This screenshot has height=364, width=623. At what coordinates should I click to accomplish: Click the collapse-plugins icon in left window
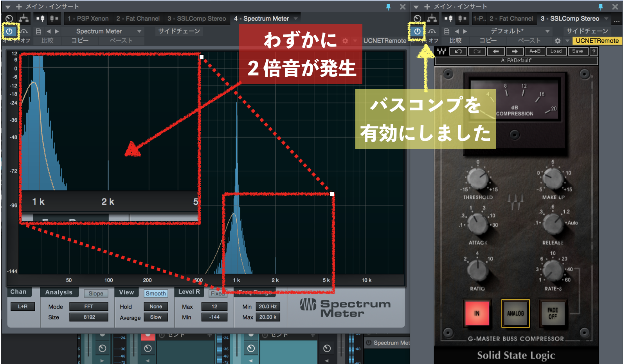coord(54,18)
